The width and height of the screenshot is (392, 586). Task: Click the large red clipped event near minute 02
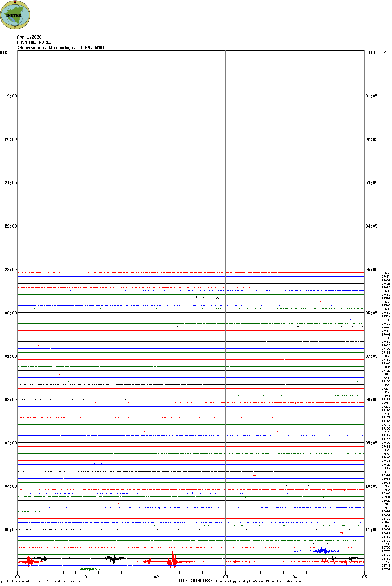click(171, 562)
